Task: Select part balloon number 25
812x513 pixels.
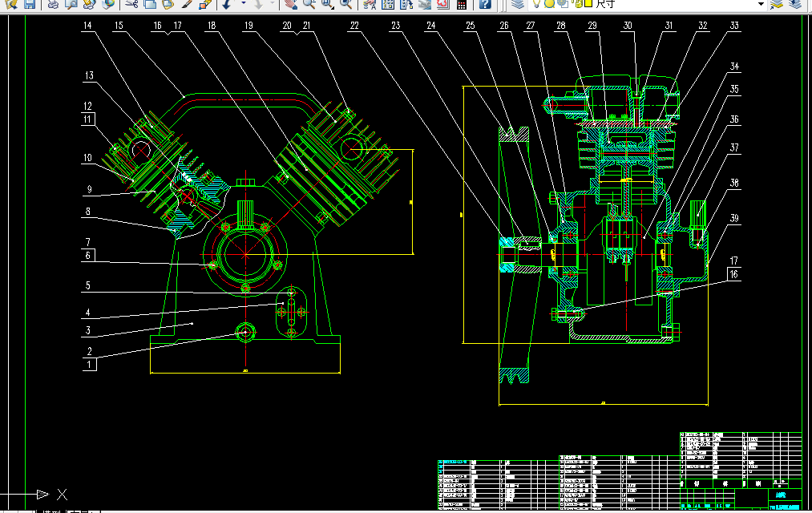Action: point(471,26)
